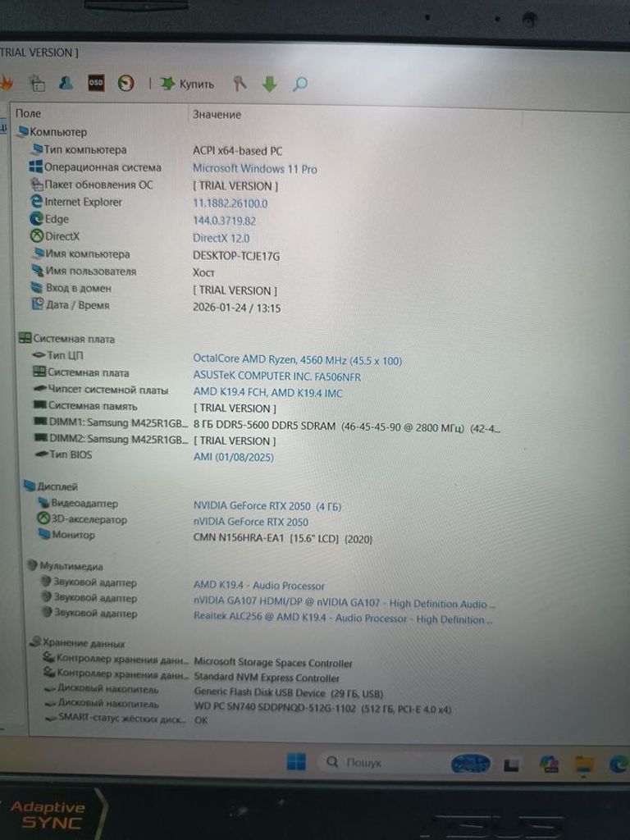
Task: Open search with the magnifier toolbar icon
Action: [x=300, y=84]
